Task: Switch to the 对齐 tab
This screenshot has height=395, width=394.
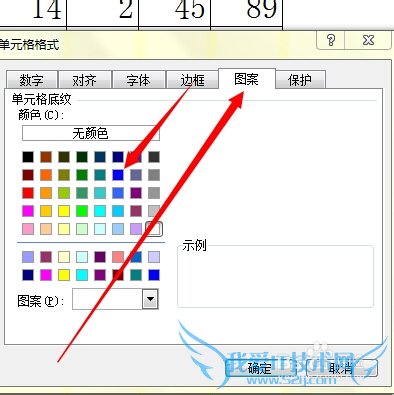Action: (85, 80)
